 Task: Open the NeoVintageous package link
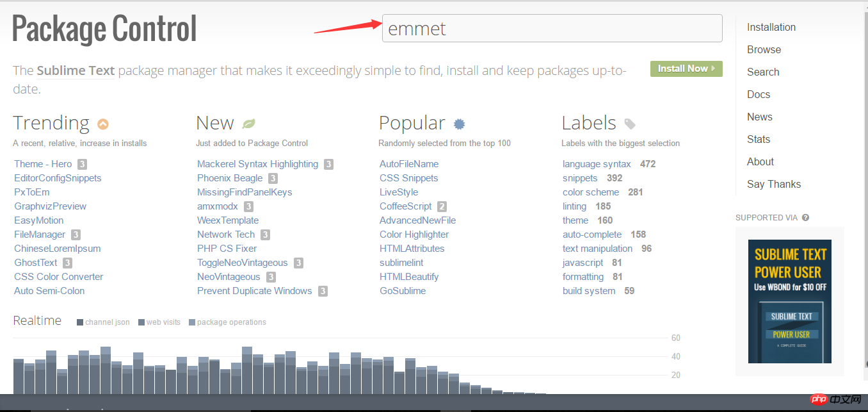pos(229,277)
